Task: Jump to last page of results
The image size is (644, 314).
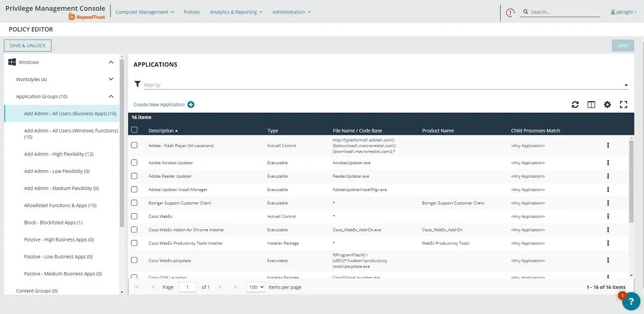Action: click(236, 287)
